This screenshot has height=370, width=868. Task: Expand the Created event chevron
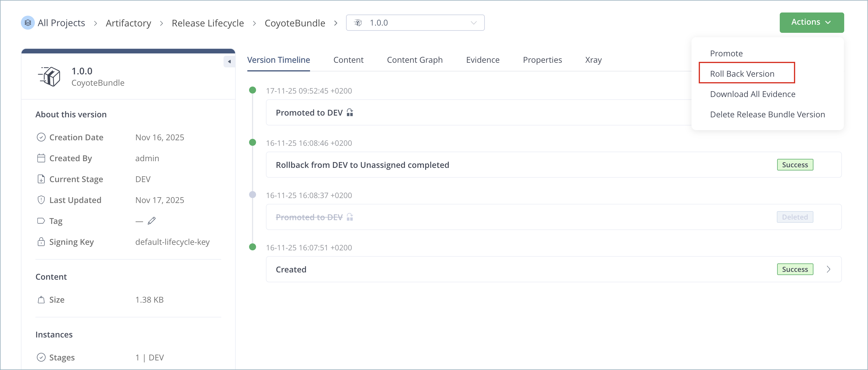click(x=828, y=269)
